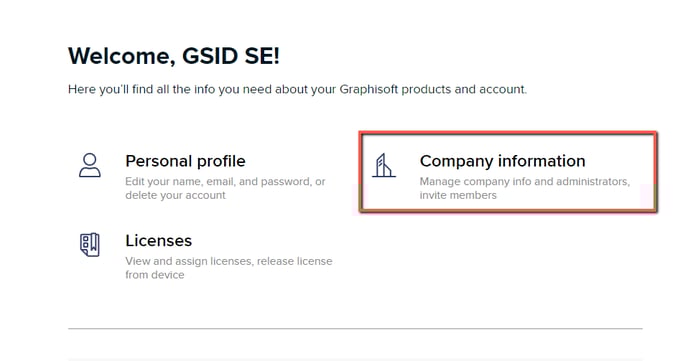
Task: Click 'View and assign licenses, release license' text
Action: 229,261
